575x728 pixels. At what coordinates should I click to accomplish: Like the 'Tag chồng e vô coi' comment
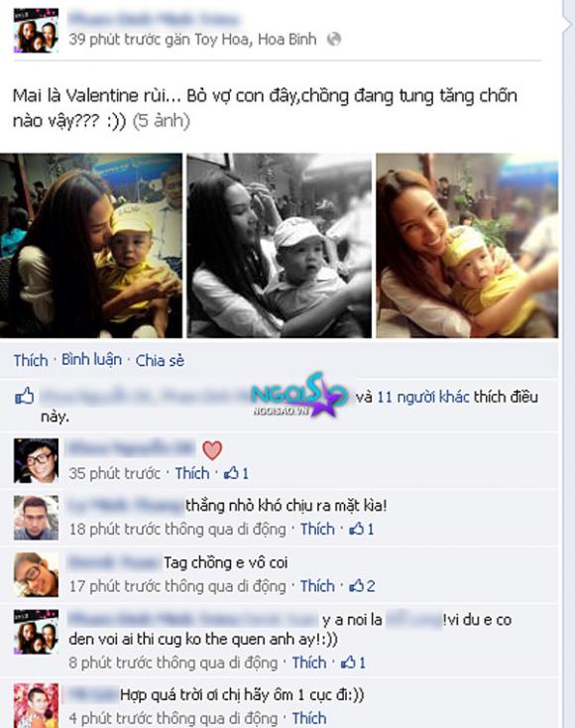click(x=317, y=586)
